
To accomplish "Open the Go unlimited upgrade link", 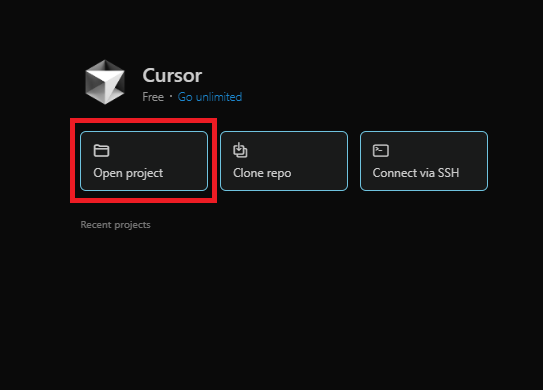I will tap(210, 97).
